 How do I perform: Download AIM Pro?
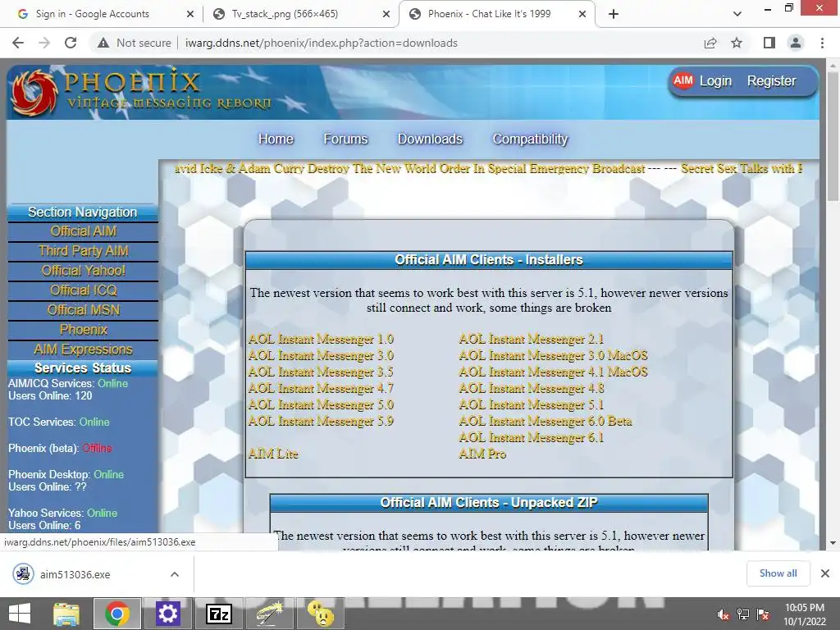click(482, 454)
